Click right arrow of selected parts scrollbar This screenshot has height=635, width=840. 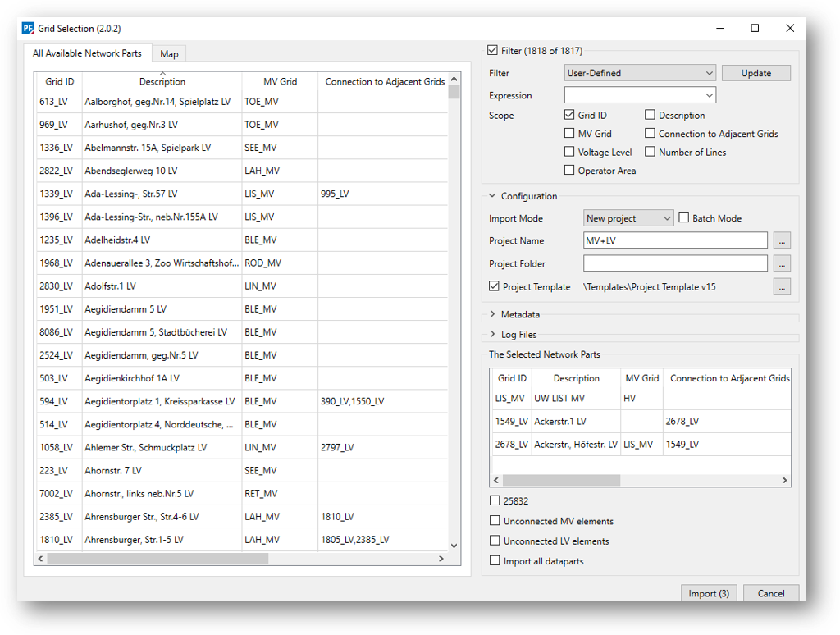tap(784, 480)
